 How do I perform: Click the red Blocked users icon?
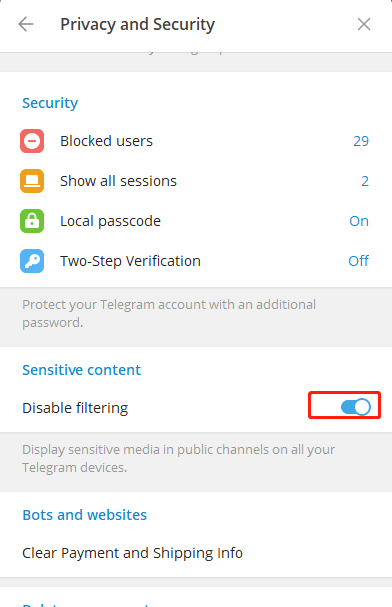(x=32, y=141)
